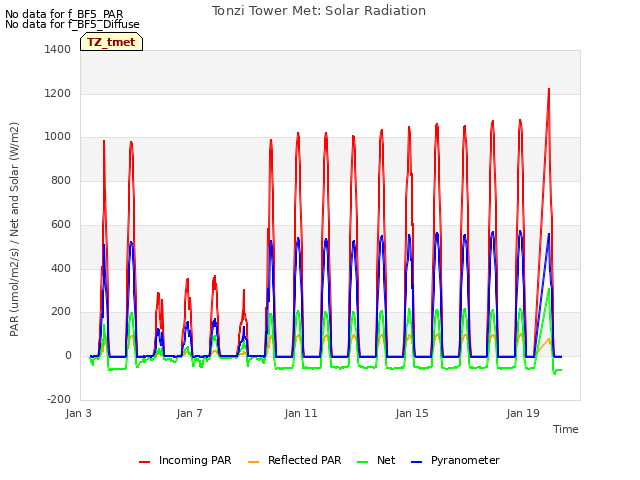This screenshot has height=480, width=640.
Task: Click the highest red Incoming PAR peak near 1200
Action: [549, 89]
